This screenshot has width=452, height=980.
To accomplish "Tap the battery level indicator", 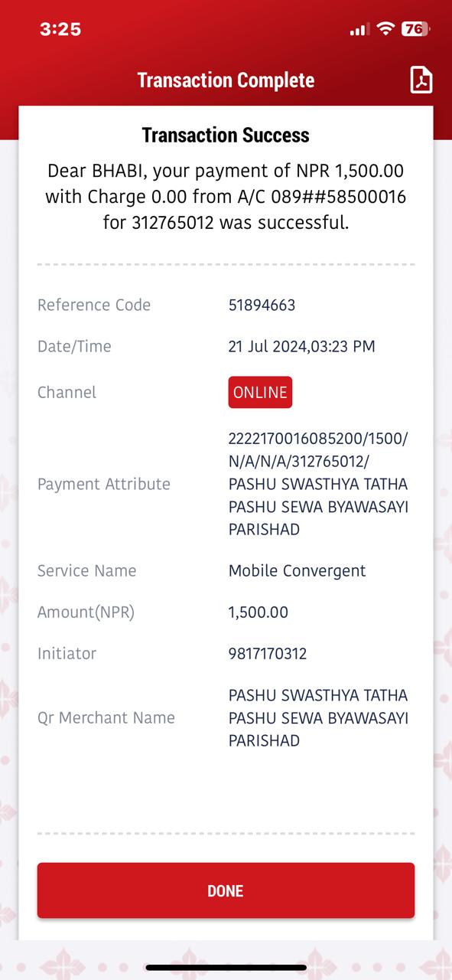I will click(x=415, y=29).
